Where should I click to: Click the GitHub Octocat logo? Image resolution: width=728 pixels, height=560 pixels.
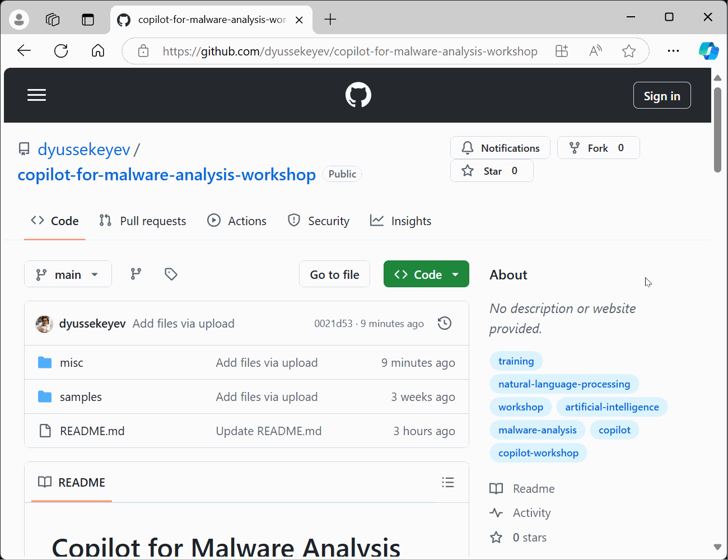[358, 95]
